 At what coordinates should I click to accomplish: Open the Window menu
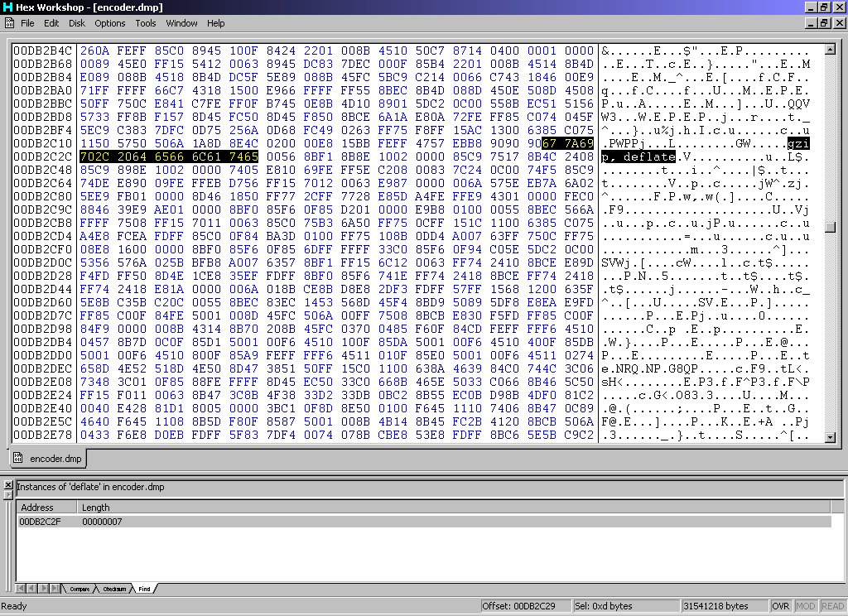pyautogui.click(x=181, y=23)
